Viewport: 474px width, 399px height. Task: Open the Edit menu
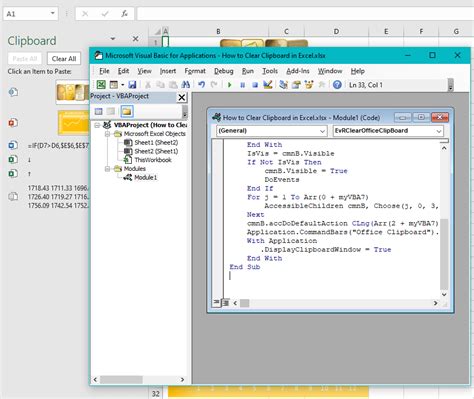point(123,71)
